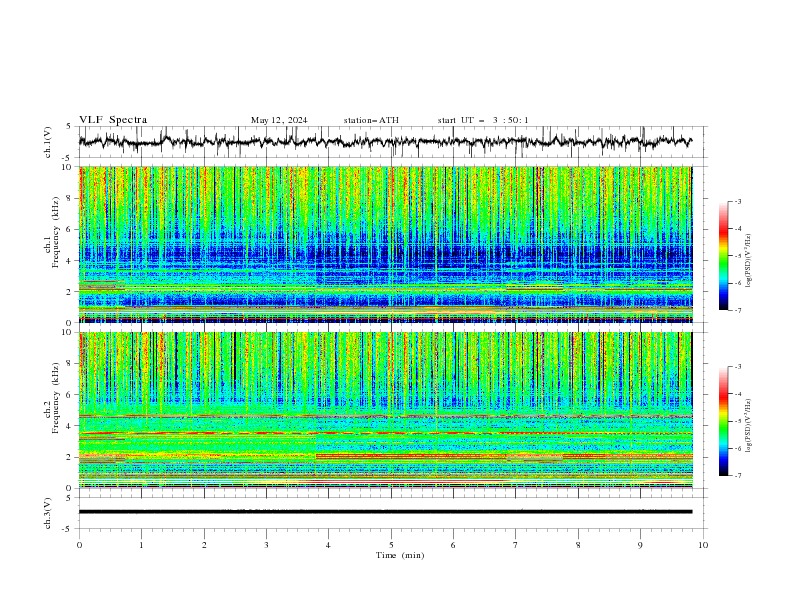Click time axis tick label "5"
This screenshot has width=792, height=612.
pos(391,545)
